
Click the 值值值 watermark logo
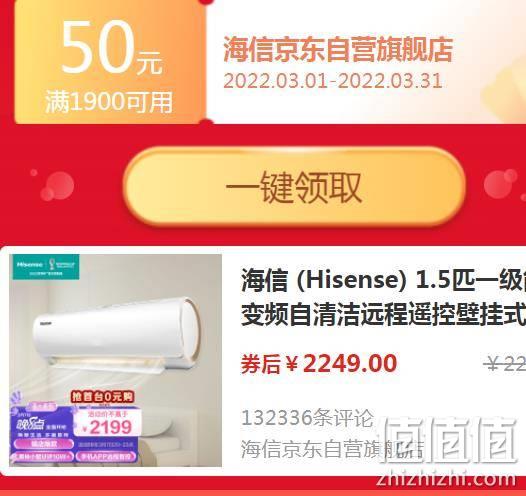(x=450, y=441)
